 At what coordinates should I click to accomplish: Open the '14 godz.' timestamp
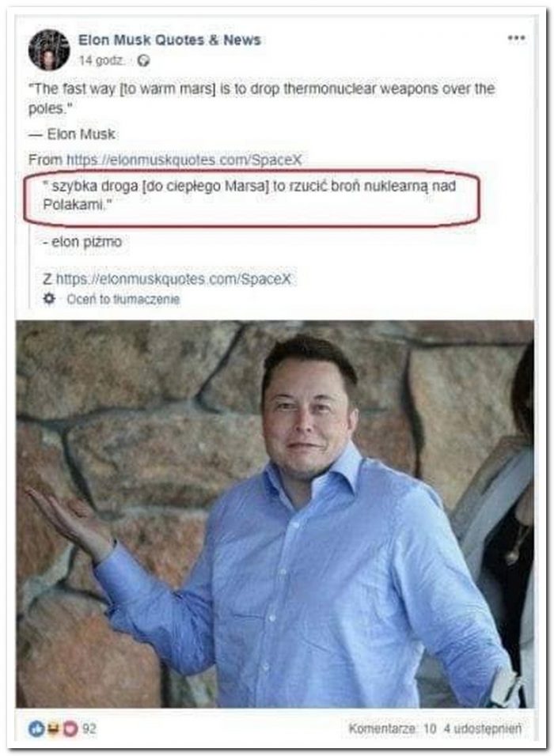pos(102,61)
